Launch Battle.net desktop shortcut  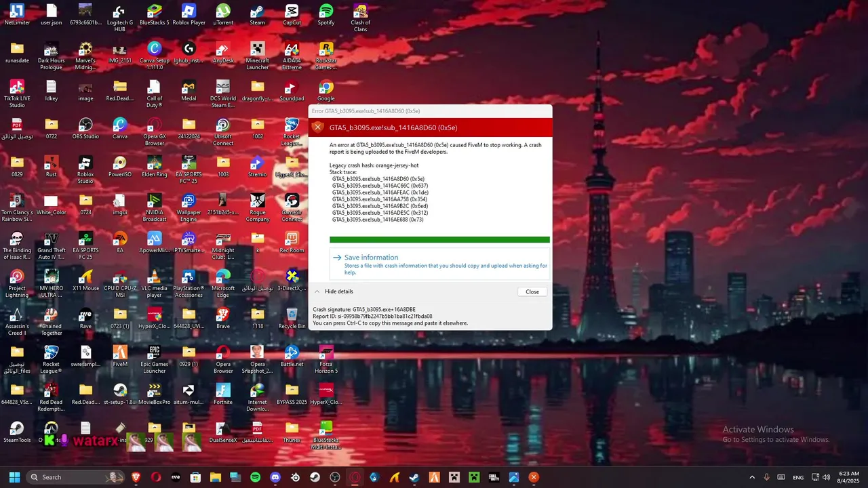292,357
